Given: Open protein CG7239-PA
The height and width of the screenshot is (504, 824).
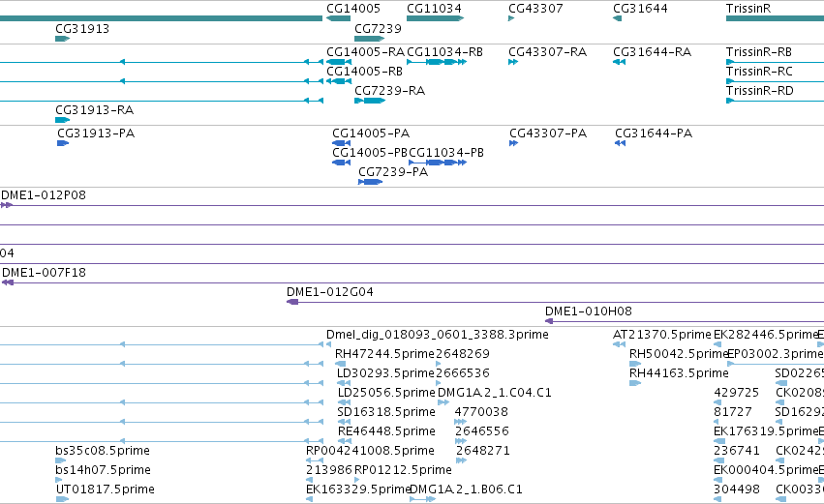Looking at the screenshot, I should [x=393, y=172].
